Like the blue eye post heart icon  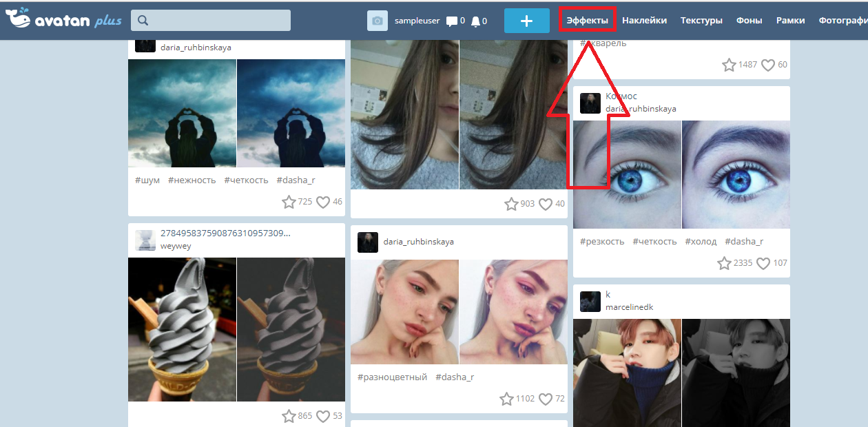pyautogui.click(x=763, y=263)
